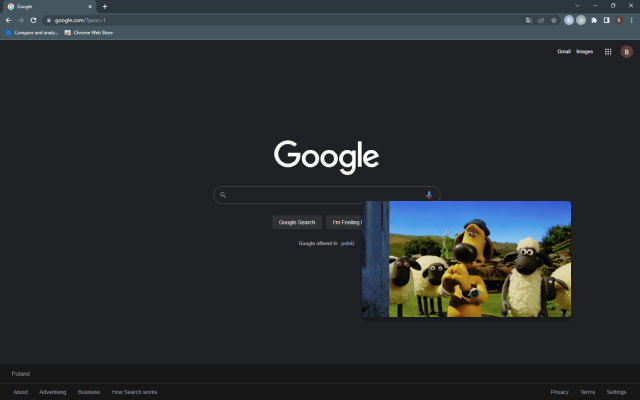Open the Google account avatar menu
The image size is (640, 400).
627,51
